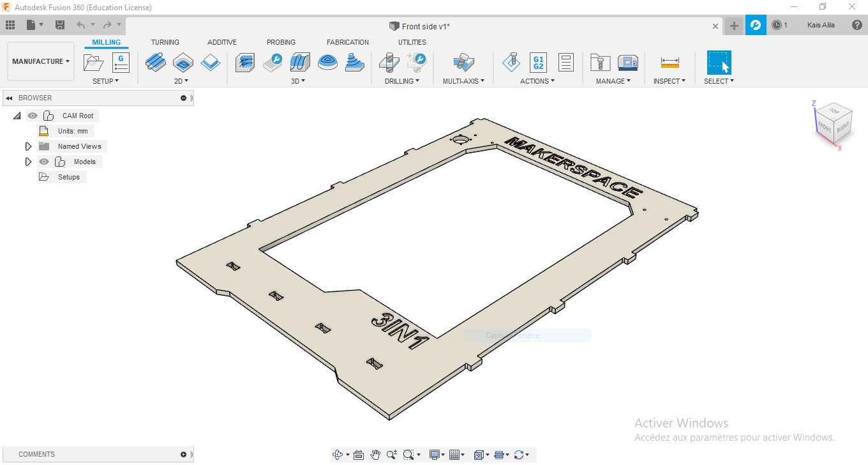The image size is (868, 465).
Task: Select the 3D Adaptive Clearing tool
Action: pos(245,62)
